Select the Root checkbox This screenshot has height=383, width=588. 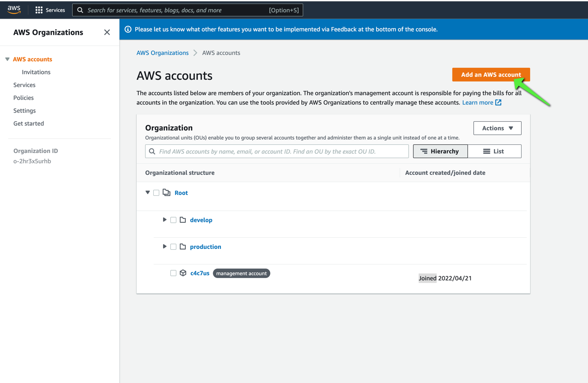[x=156, y=193]
